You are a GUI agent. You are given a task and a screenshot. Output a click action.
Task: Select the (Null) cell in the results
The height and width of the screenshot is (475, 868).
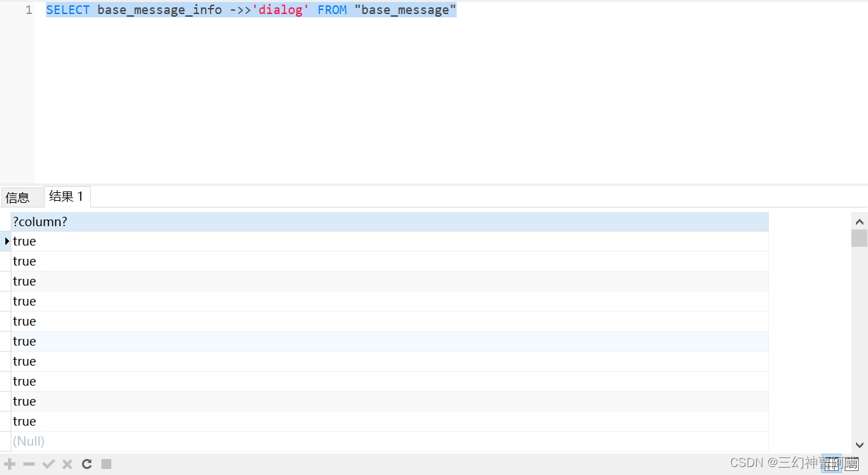(28, 441)
